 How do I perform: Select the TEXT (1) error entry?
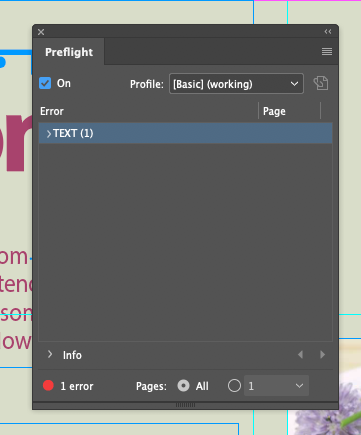(185, 133)
